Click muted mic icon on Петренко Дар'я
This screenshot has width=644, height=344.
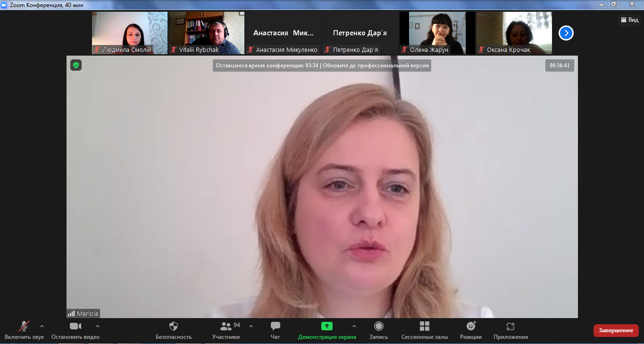(x=328, y=49)
